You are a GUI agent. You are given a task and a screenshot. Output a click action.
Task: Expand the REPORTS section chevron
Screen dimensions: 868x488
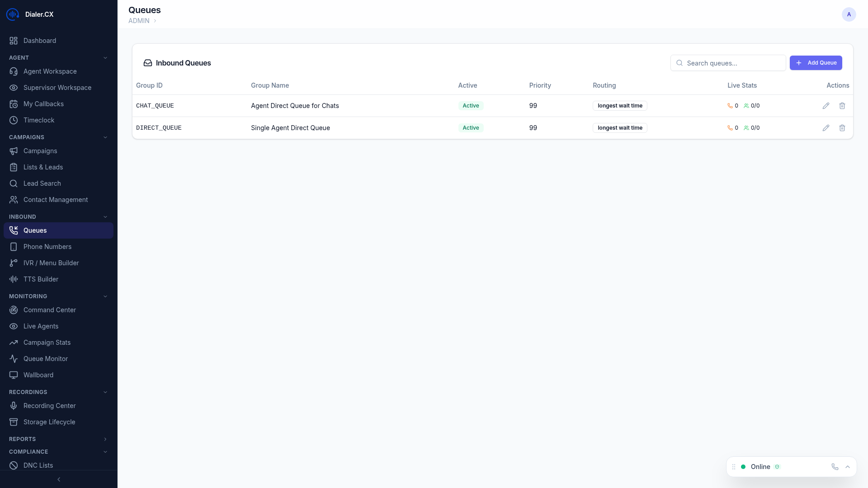[105, 439]
